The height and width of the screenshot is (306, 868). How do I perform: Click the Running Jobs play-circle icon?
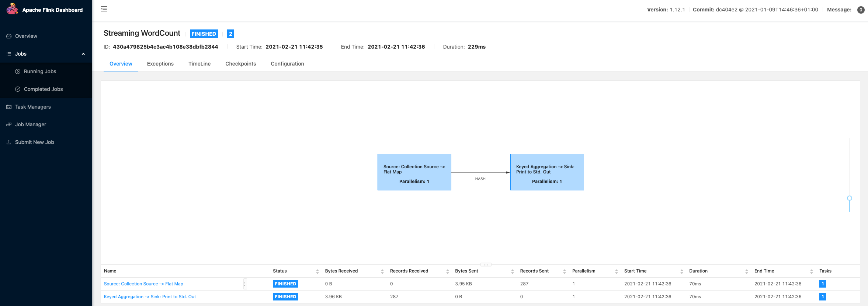(x=18, y=71)
